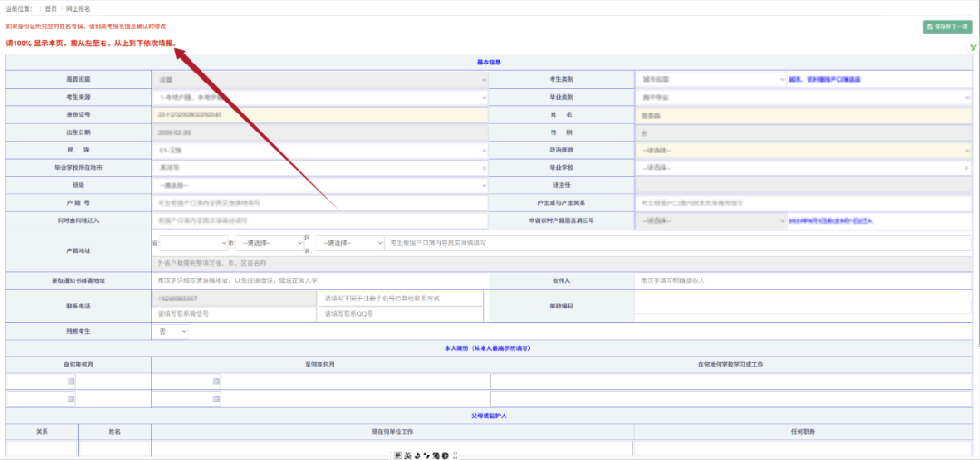Open the 民族 selection dropdown
Viewport: 980px width, 460px height.
319,150
